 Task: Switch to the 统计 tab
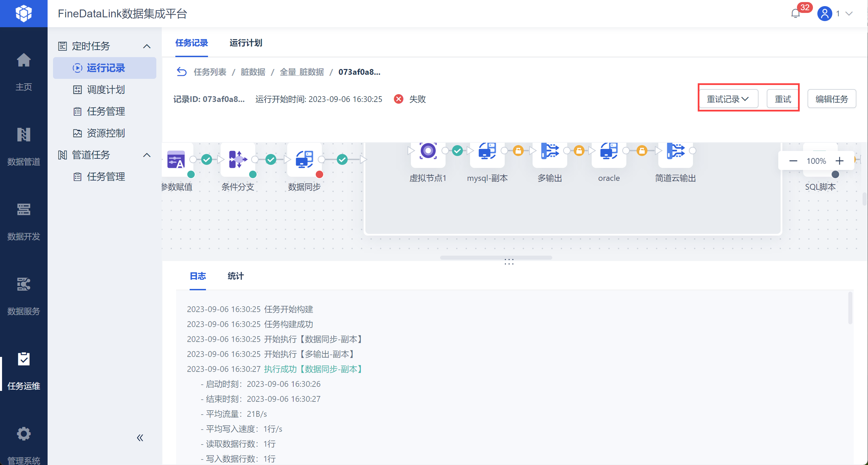[235, 276]
